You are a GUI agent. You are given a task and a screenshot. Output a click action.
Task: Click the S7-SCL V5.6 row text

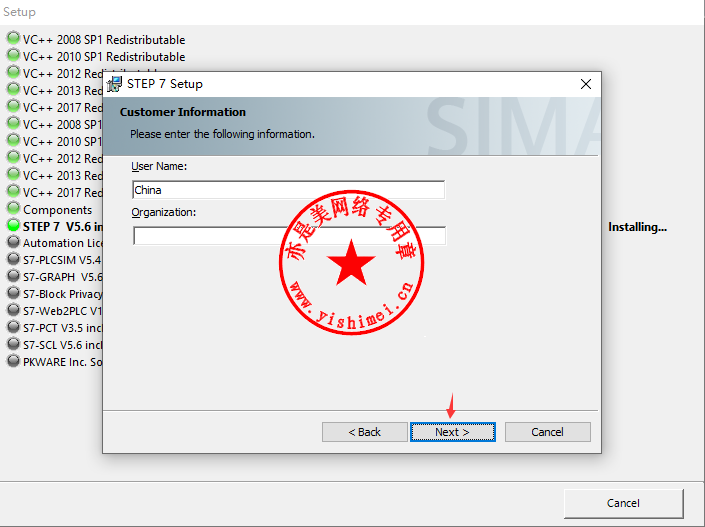[63, 345]
